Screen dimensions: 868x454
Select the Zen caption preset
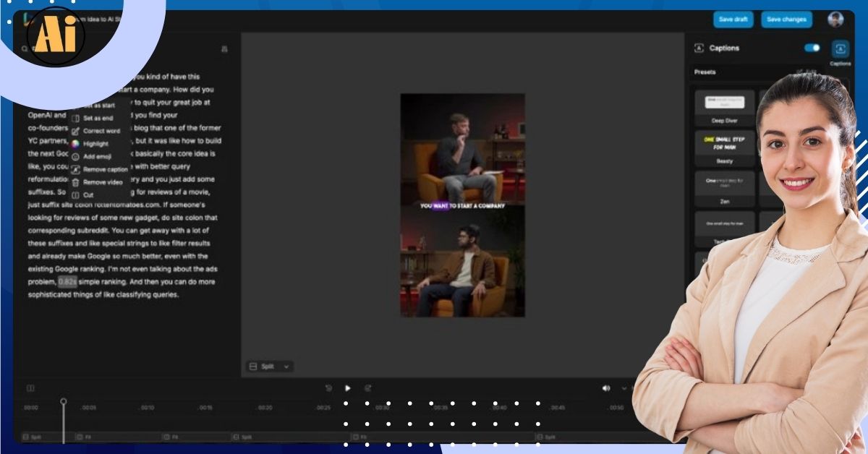(724, 189)
